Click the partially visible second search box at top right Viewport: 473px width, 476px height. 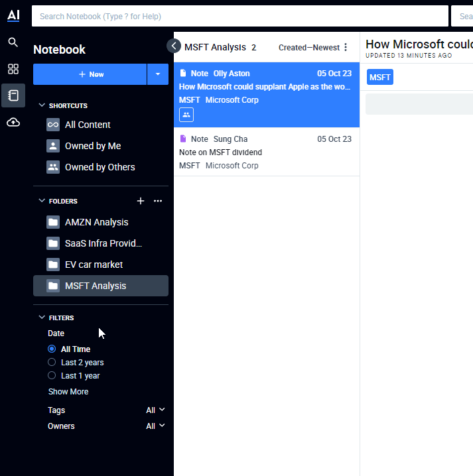click(x=462, y=16)
